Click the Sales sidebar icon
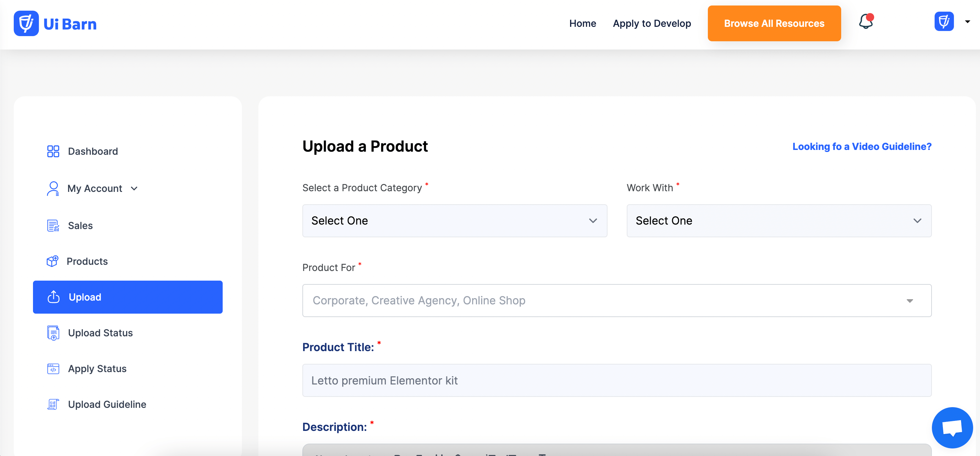This screenshot has height=456, width=980. (x=53, y=225)
